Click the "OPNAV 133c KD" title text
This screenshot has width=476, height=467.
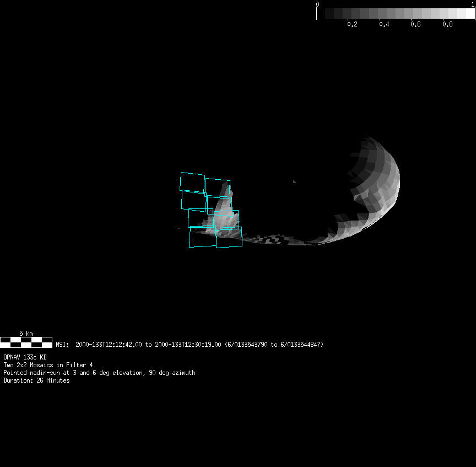pos(25,357)
